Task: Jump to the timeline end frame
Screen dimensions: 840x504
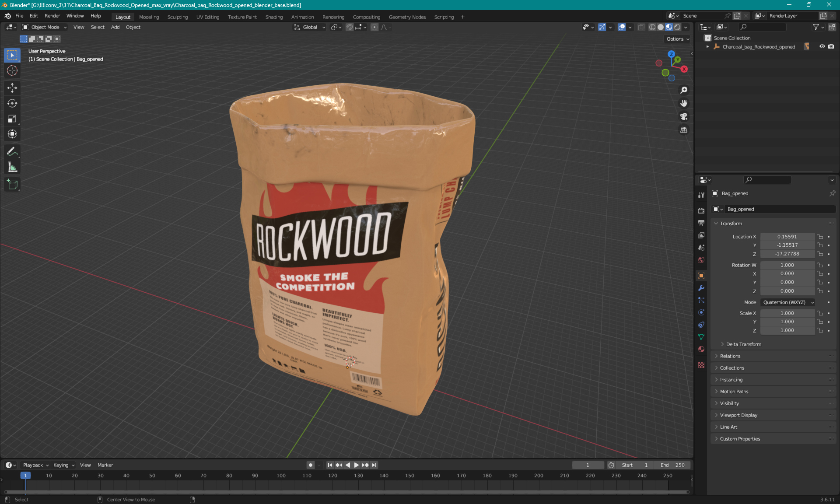Action: point(374,465)
